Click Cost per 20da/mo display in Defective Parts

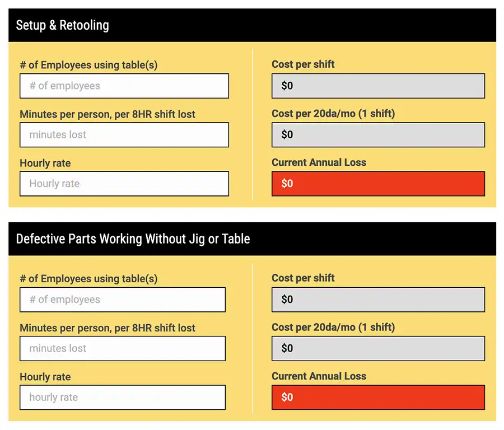(x=378, y=348)
